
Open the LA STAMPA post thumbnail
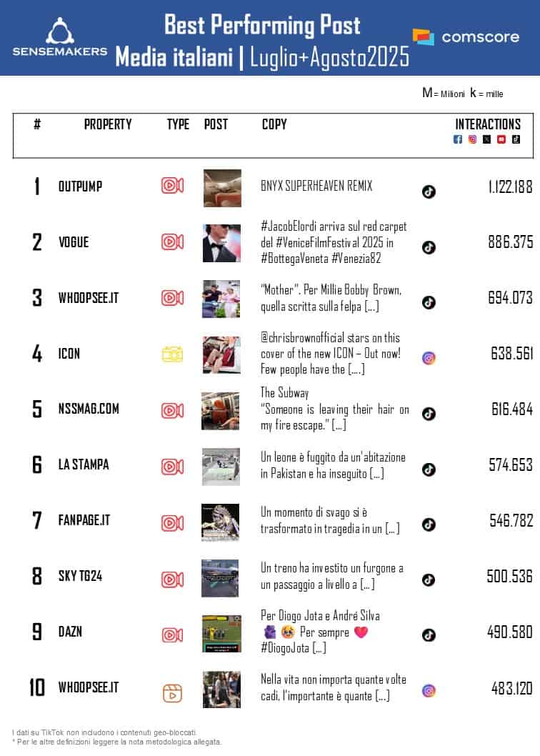[221, 467]
